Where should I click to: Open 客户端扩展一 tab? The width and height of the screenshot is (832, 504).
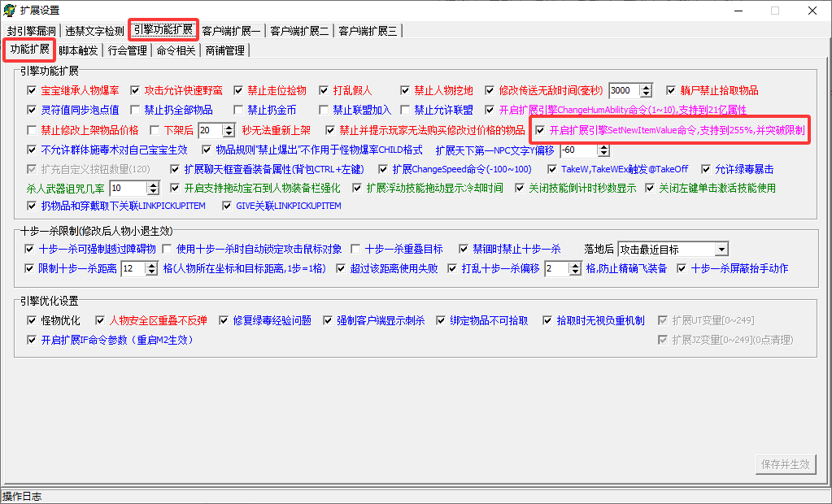231,31
